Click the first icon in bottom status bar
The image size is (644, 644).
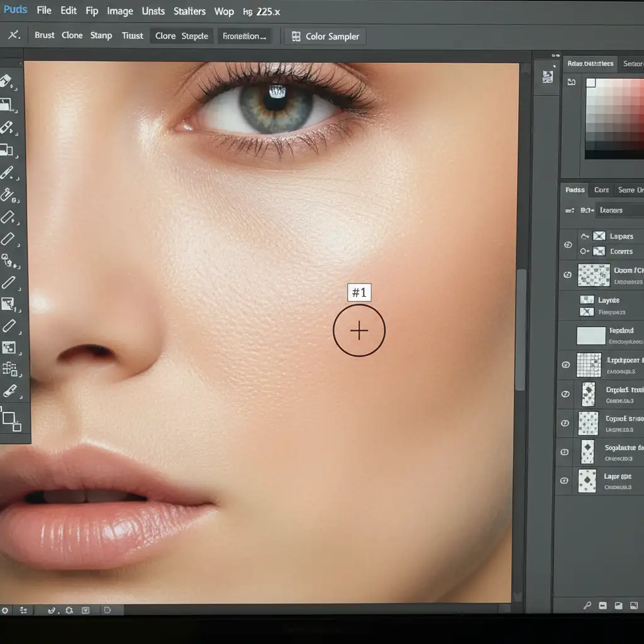(5, 609)
